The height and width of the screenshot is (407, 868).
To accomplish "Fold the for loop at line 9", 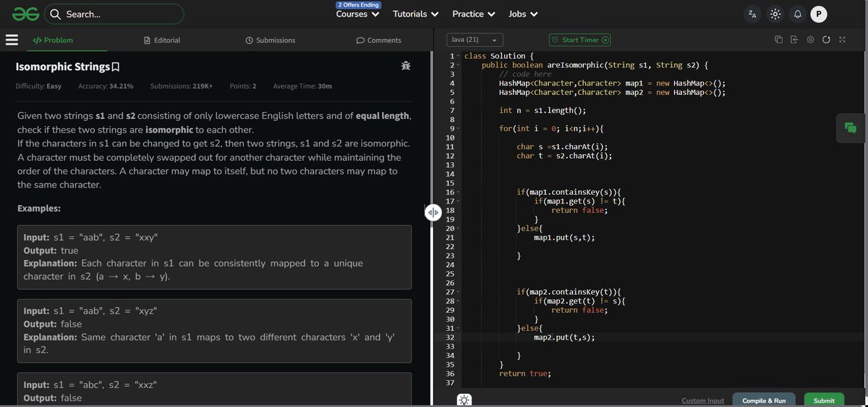I will (x=458, y=128).
